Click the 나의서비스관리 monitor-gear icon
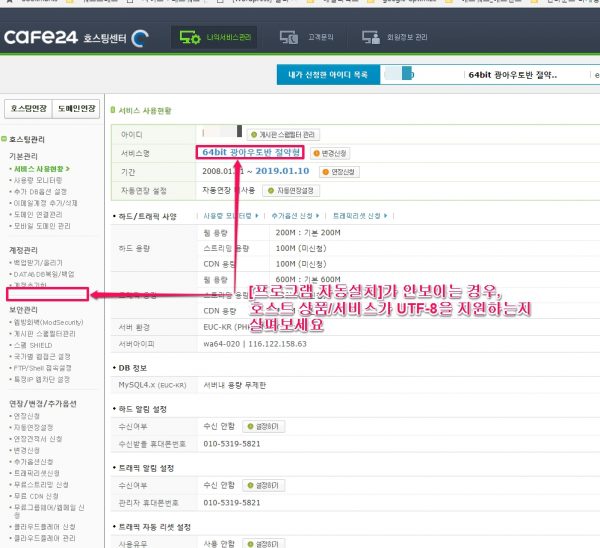600x548 pixels. click(190, 37)
